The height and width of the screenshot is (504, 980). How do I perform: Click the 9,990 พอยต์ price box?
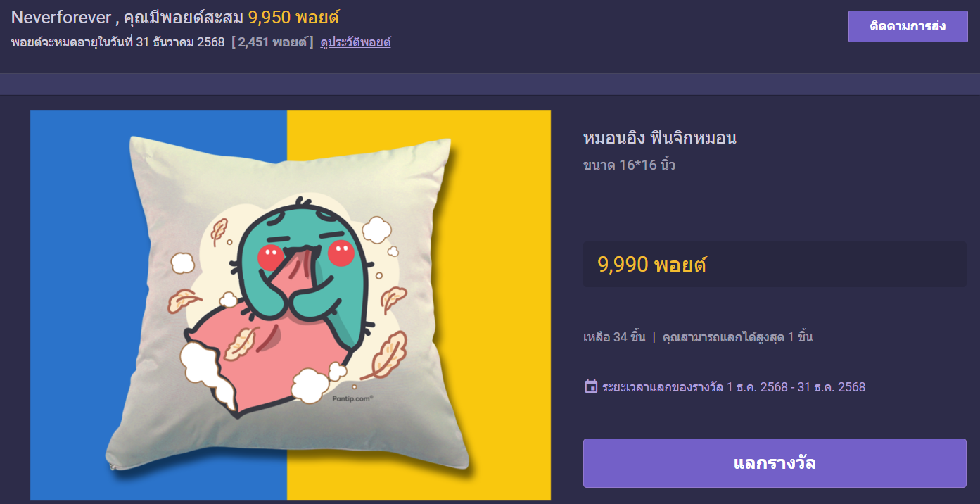[x=775, y=265]
